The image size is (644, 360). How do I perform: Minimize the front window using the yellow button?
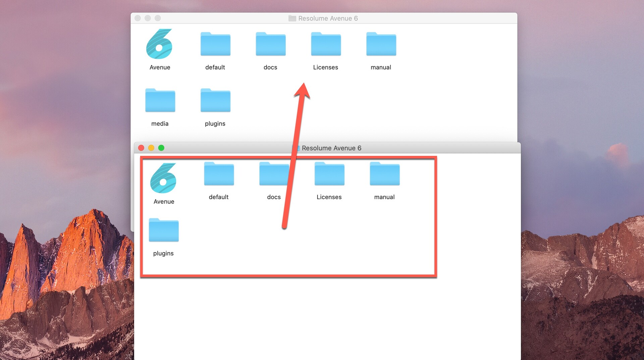(x=151, y=148)
